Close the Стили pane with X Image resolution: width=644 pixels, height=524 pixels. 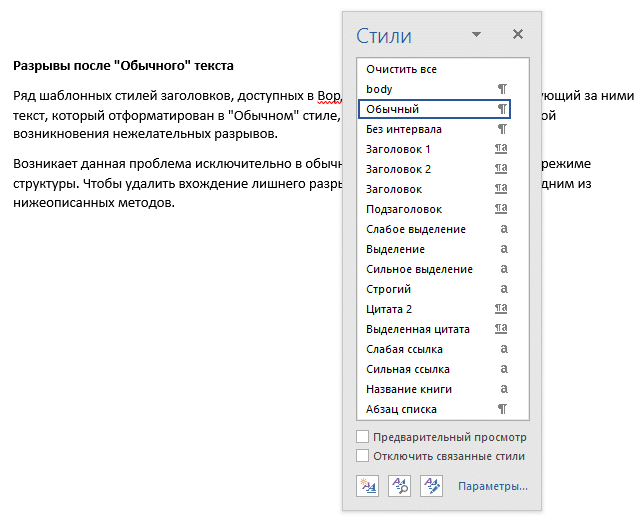pyautogui.click(x=517, y=34)
